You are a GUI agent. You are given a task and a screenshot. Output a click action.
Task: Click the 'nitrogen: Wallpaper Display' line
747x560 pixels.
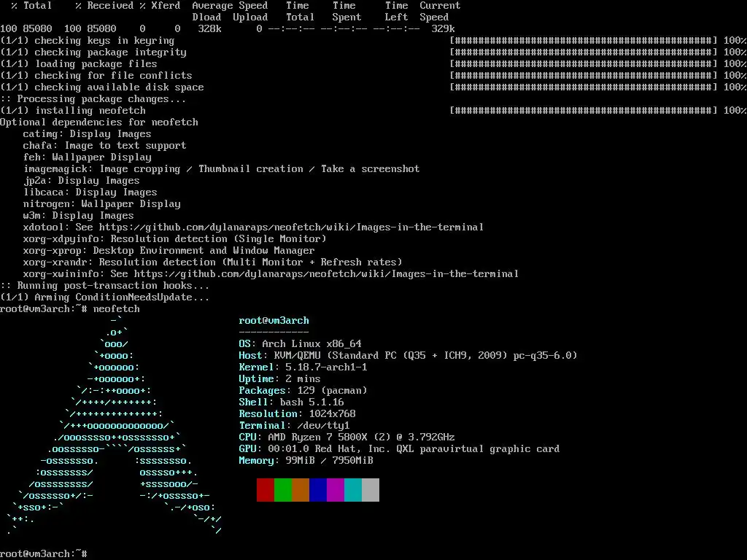pyautogui.click(x=101, y=204)
